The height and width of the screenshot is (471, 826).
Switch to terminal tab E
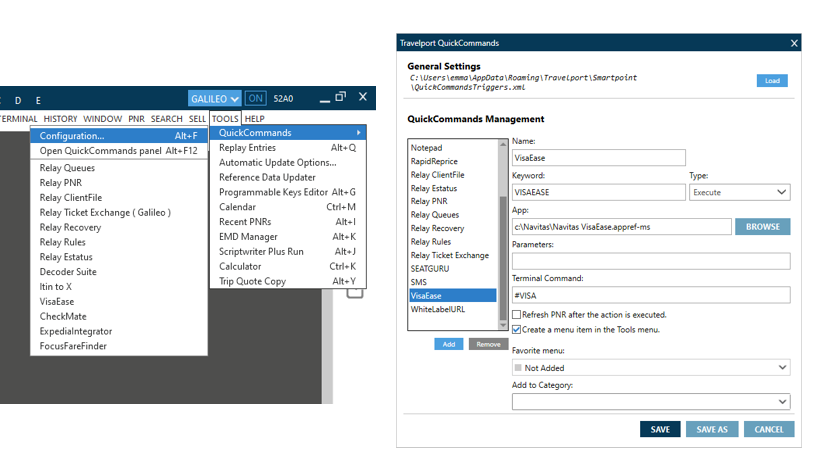pos(38,100)
